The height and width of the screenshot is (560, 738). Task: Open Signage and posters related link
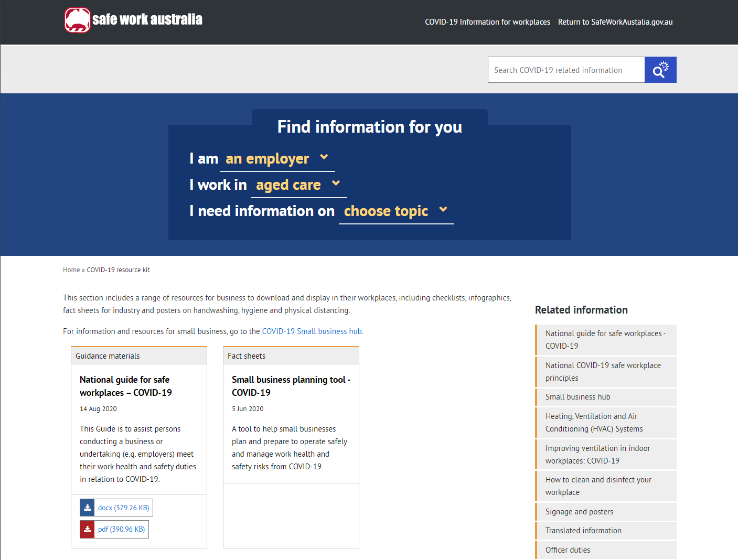[x=579, y=512]
